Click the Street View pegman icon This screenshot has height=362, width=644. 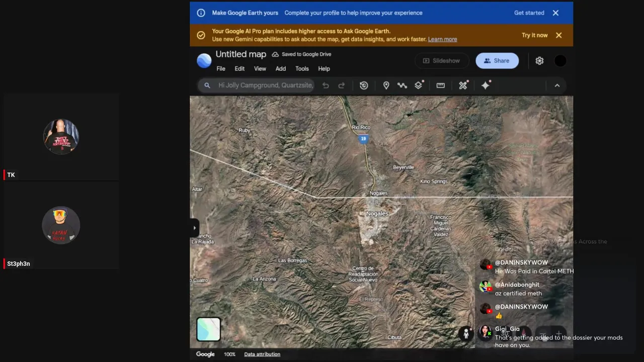click(x=466, y=333)
